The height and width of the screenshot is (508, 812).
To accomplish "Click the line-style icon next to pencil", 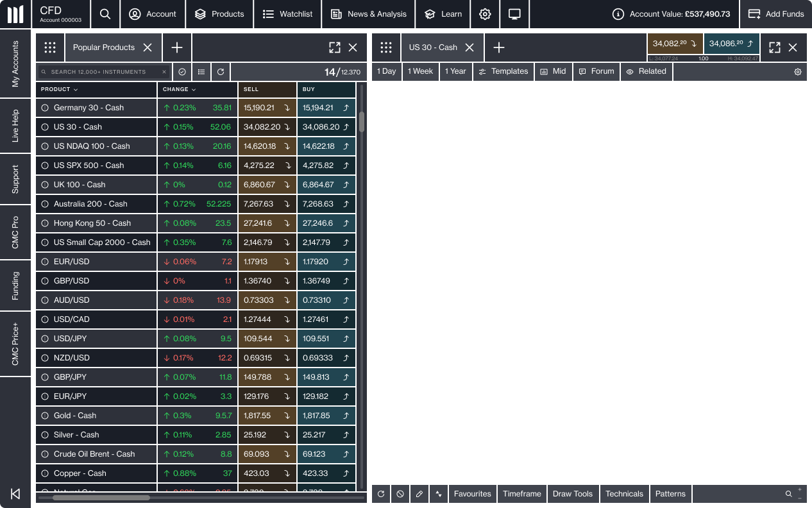I will 439,494.
